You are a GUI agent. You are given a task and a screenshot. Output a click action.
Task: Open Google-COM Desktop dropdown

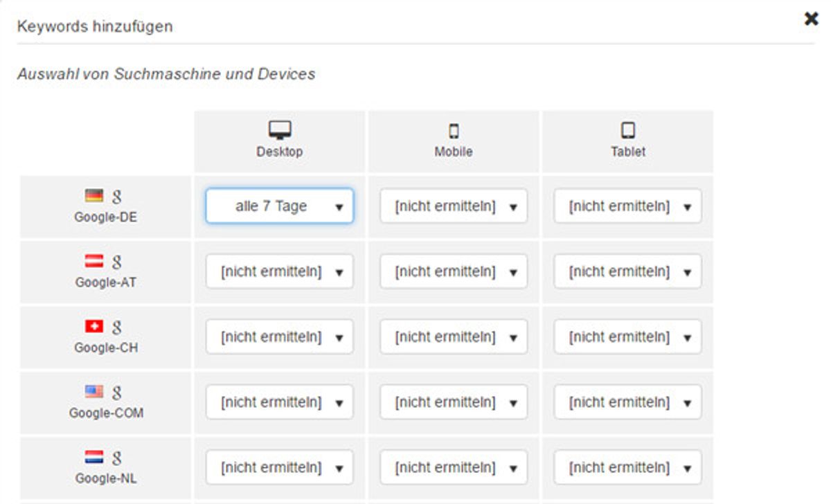(x=280, y=402)
